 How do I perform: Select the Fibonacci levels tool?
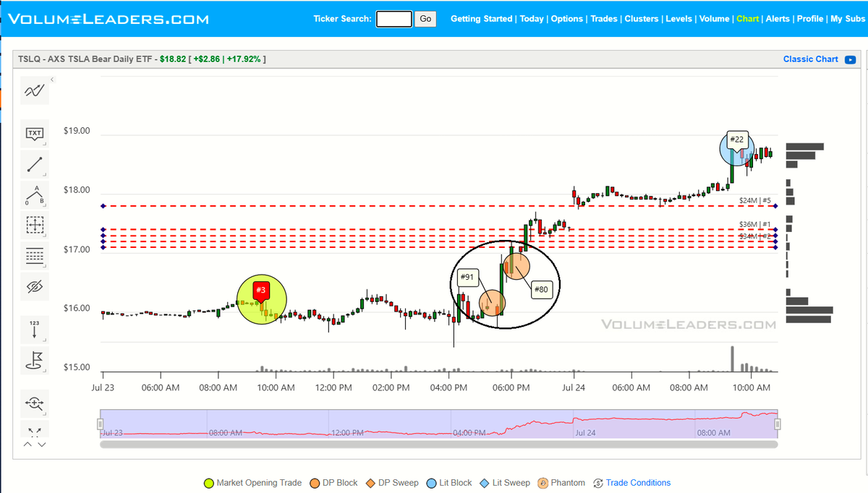[35, 255]
